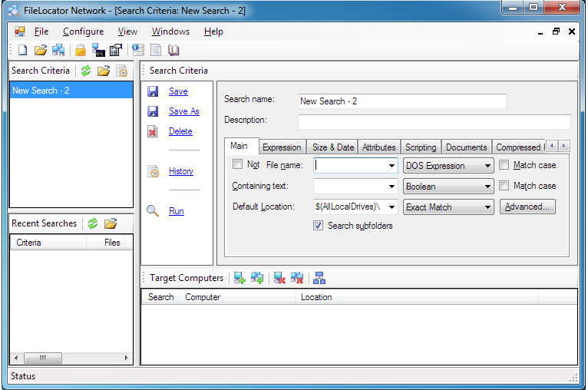Image resolution: width=588 pixels, height=390 pixels.
Task: Switch to the Attributes tab
Action: (x=378, y=147)
